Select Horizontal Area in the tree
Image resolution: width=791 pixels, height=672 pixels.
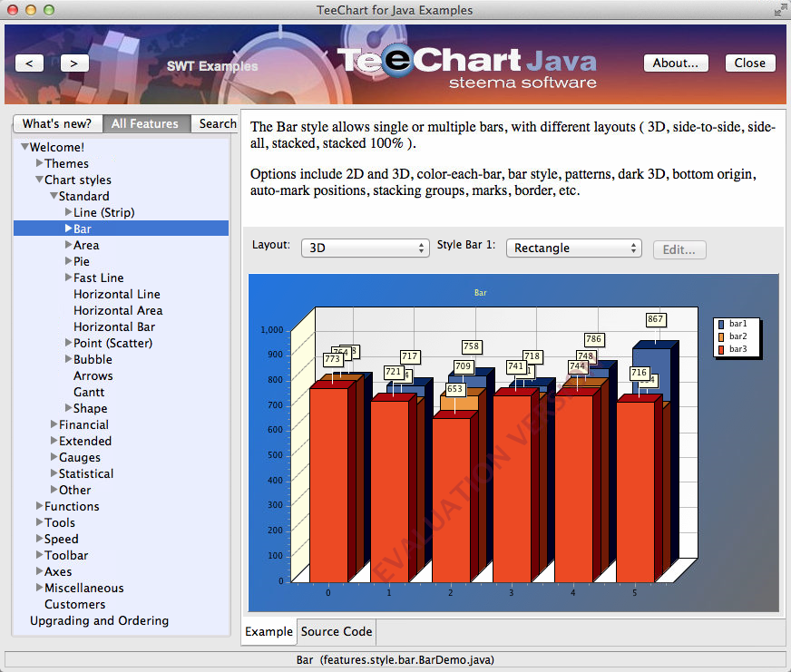[x=118, y=310]
